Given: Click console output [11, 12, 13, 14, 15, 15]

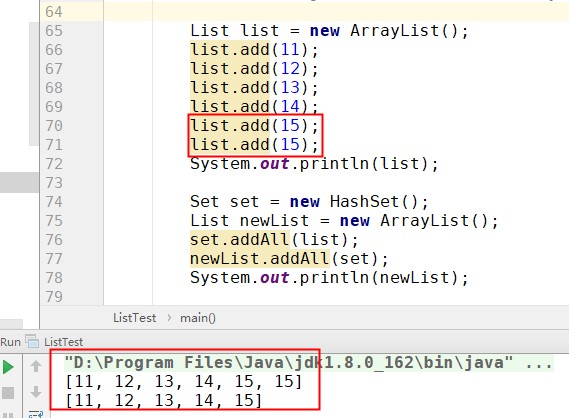Looking at the screenshot, I should click(x=184, y=382).
